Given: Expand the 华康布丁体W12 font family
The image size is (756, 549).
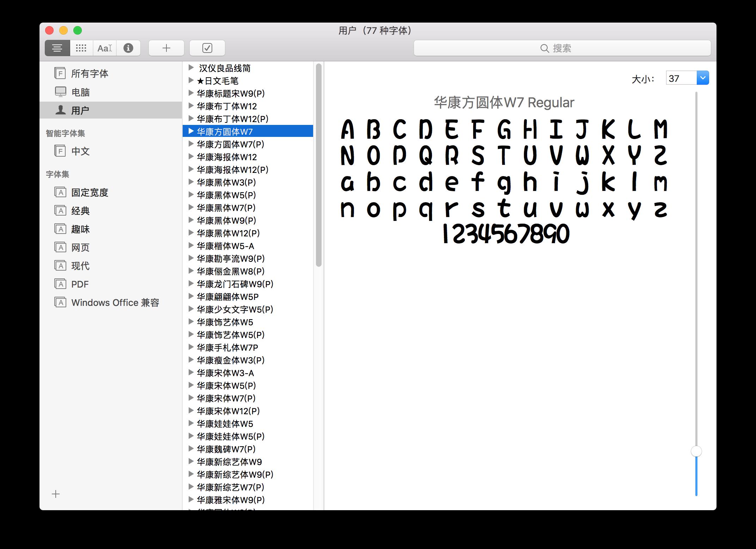Looking at the screenshot, I should (x=191, y=106).
